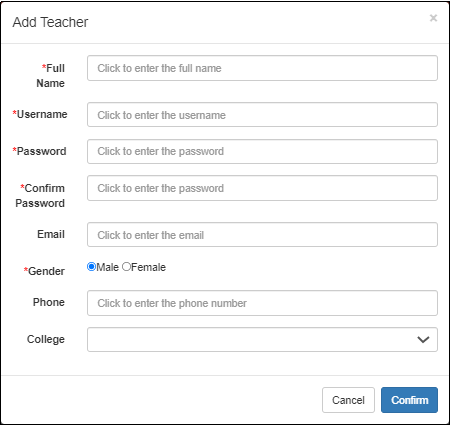Open the College dropdown list
451x426 pixels.
(262, 339)
